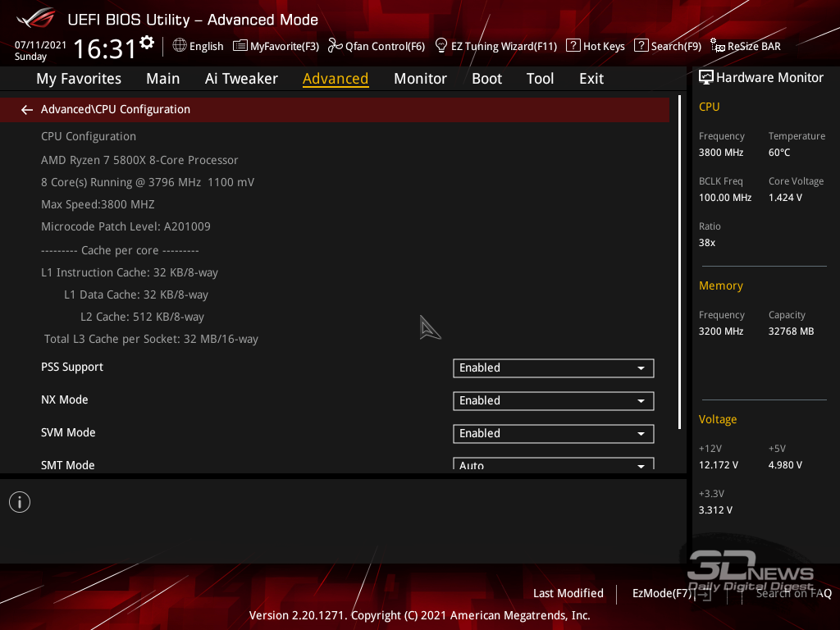Click the Total L3 Cache per Socket line
This screenshot has width=840, height=630.
pos(151,339)
